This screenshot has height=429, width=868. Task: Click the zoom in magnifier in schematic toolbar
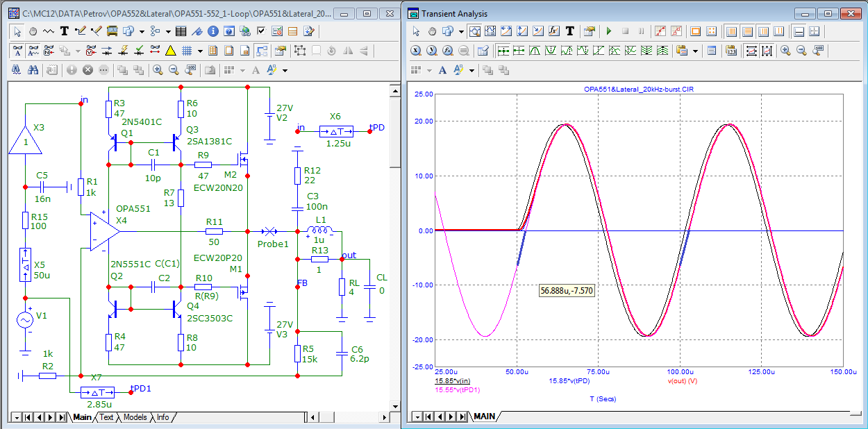(x=158, y=70)
